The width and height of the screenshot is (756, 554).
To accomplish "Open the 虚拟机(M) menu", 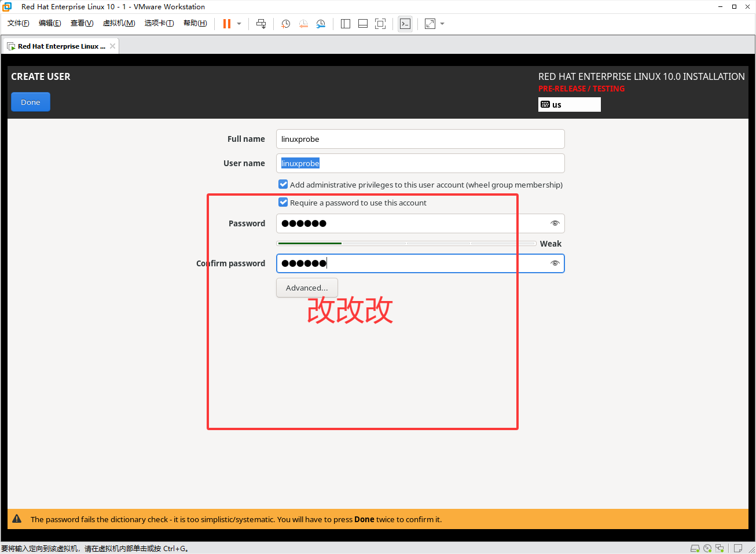I will point(119,23).
